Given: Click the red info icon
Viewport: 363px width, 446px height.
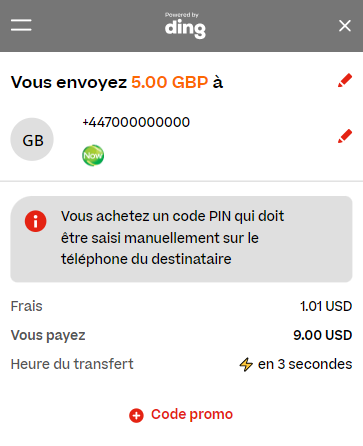Looking at the screenshot, I should coord(35,221).
